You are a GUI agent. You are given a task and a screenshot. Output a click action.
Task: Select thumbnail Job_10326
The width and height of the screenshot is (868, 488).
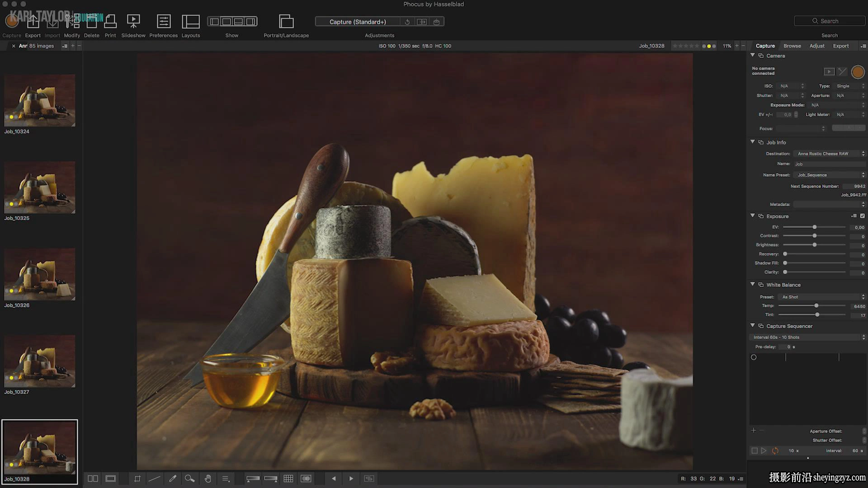40,274
